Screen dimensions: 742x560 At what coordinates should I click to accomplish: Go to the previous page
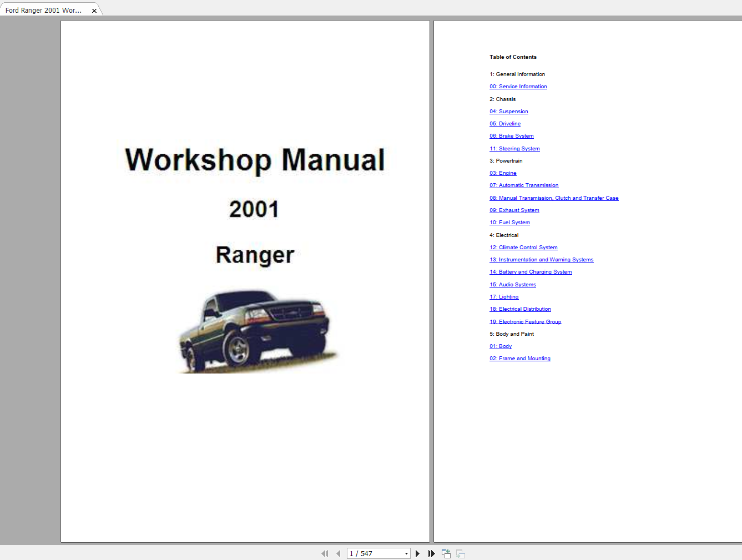point(338,553)
